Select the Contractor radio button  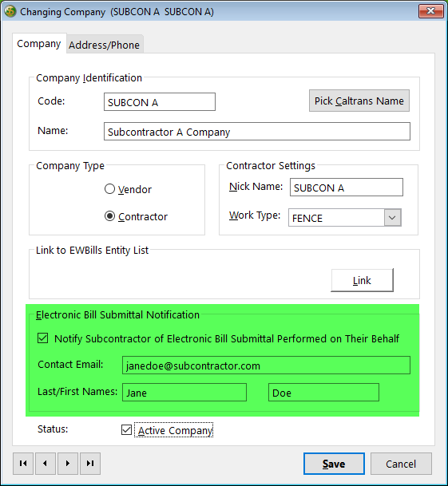(x=109, y=216)
